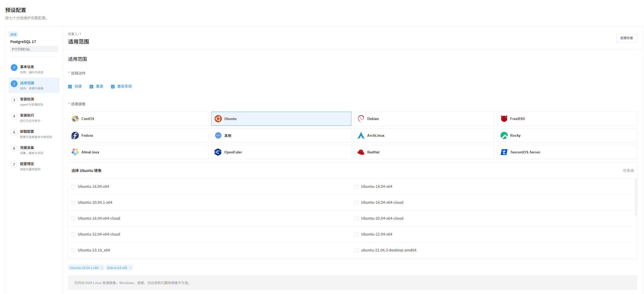Check Ubuntu-18.04-x64-cloud image
Viewport: 644px width, 294px height.
click(73, 219)
